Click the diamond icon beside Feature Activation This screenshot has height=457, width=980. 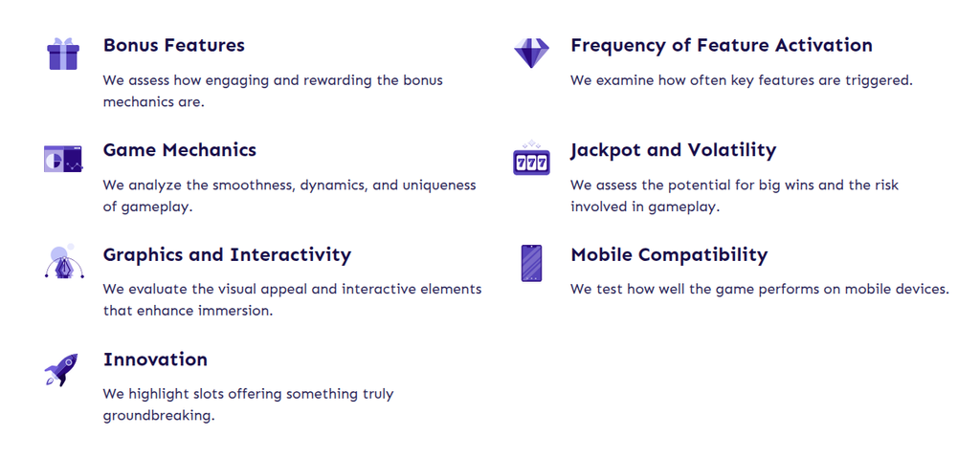tap(531, 53)
